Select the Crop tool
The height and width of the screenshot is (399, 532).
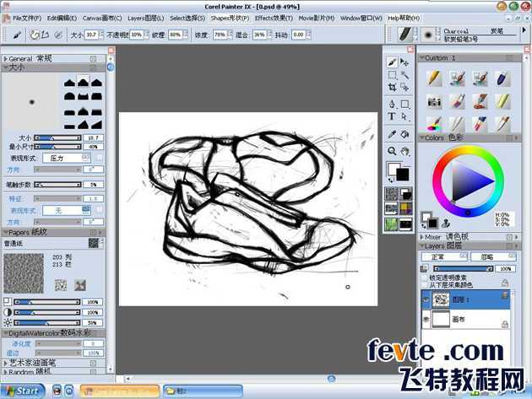click(x=392, y=88)
